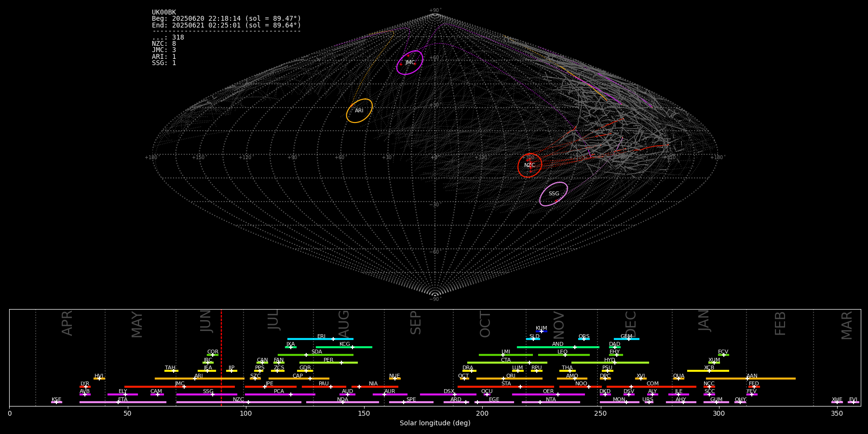Click the CTA shower bar on the timeline
Screen dimensions: 868x434
point(507,363)
